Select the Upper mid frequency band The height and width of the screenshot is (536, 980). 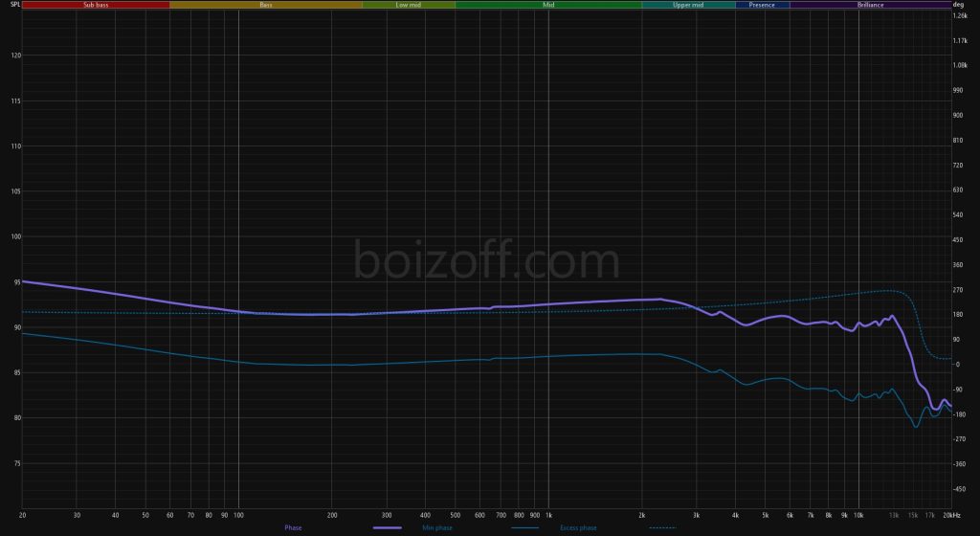click(x=688, y=5)
